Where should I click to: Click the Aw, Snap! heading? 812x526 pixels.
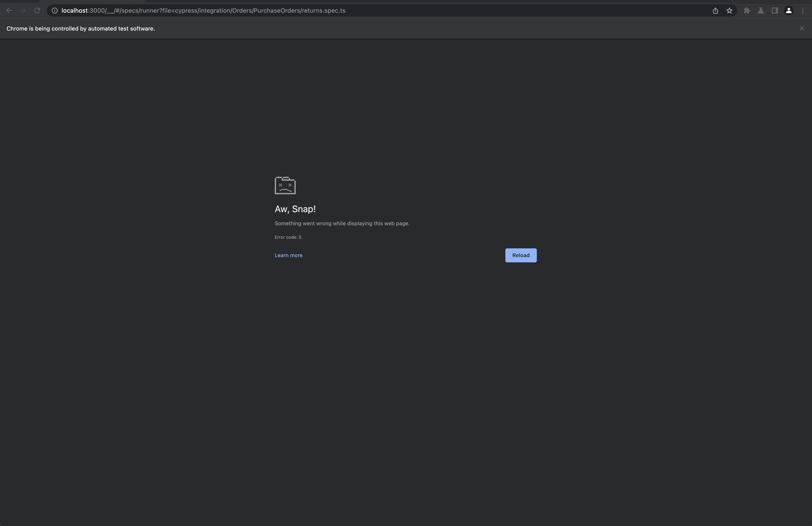295,209
